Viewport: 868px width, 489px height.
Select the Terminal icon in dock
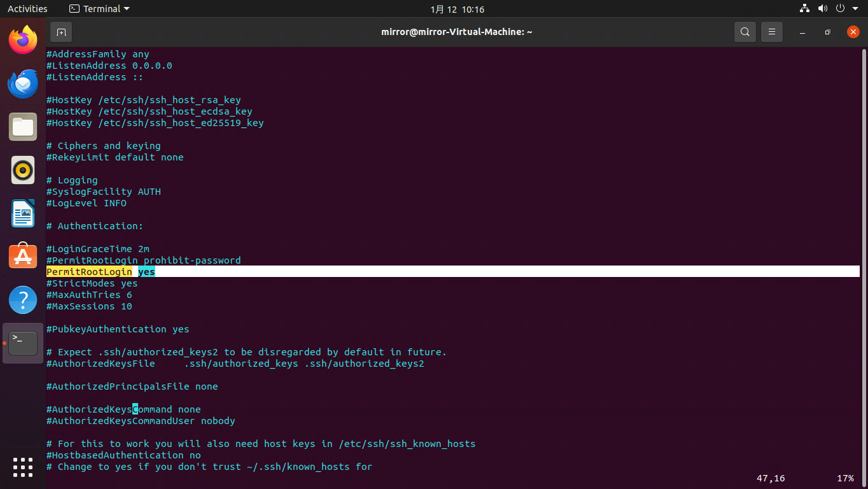(x=23, y=343)
